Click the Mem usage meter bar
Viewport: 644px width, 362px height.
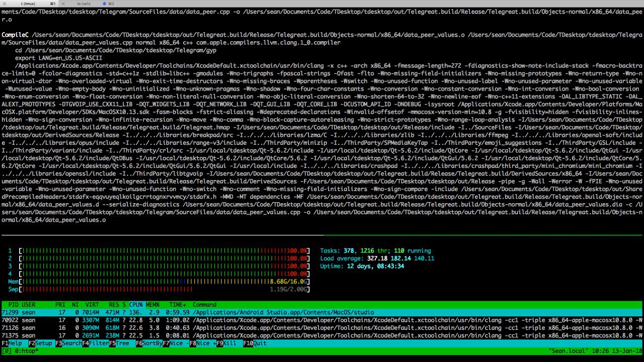click(x=164, y=282)
